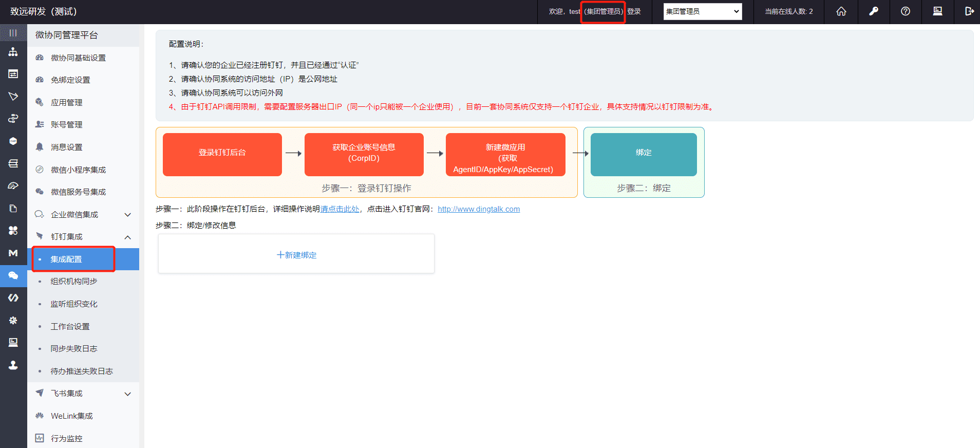Open 账号管理 menu item

[83, 124]
